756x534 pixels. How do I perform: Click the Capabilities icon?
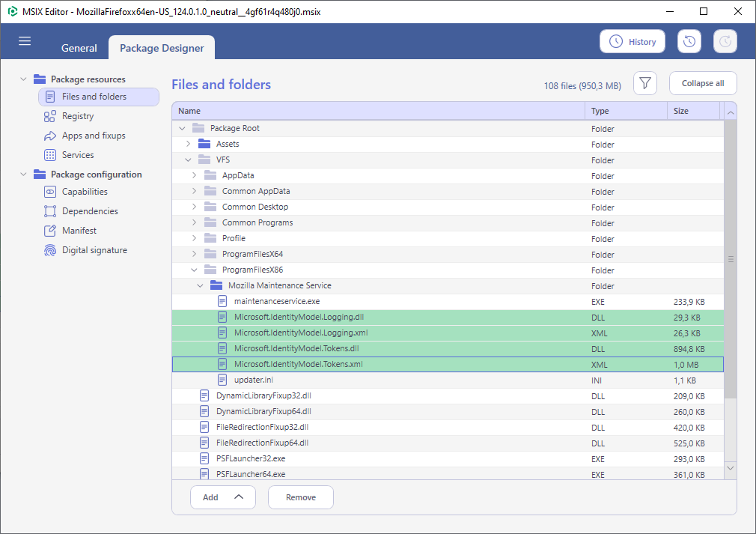click(x=49, y=192)
